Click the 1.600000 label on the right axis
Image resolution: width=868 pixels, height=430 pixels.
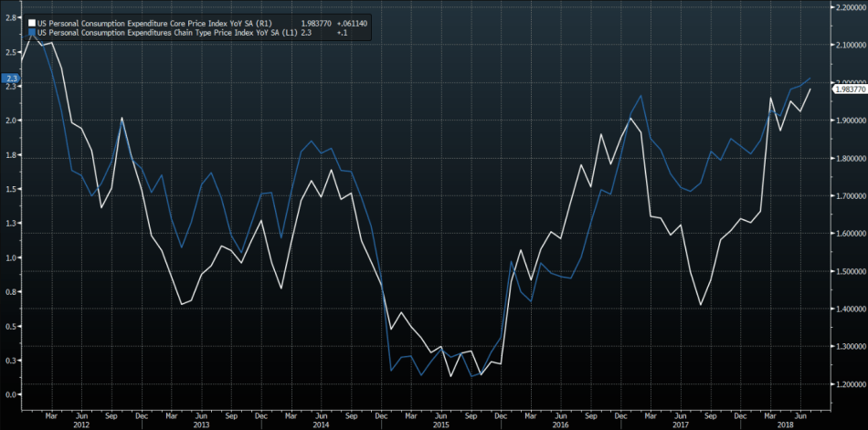(x=851, y=234)
